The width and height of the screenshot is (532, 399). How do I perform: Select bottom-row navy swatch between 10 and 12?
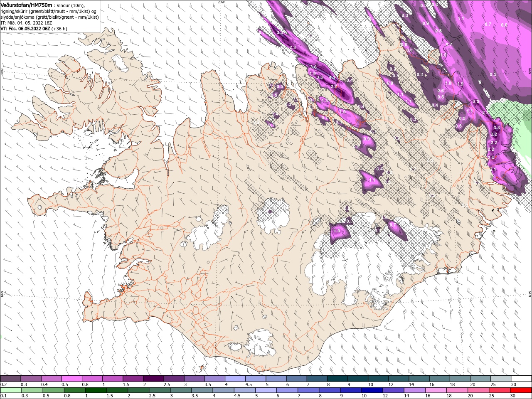tap(372, 390)
